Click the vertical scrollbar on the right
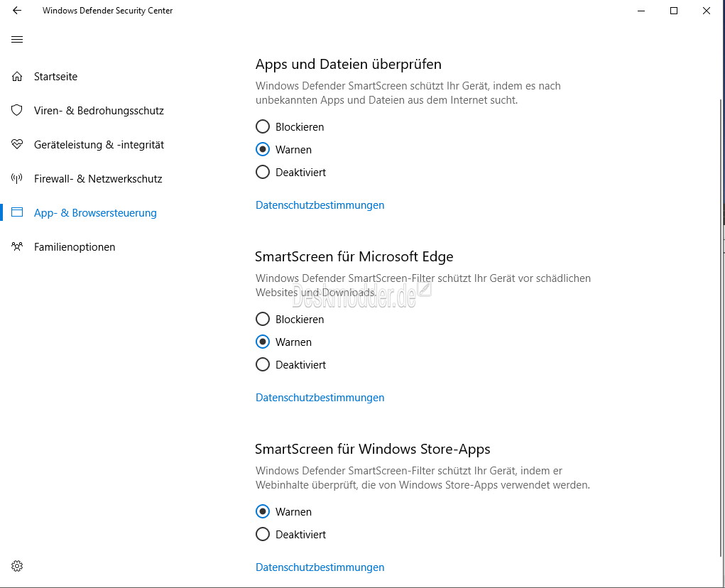 (721, 328)
